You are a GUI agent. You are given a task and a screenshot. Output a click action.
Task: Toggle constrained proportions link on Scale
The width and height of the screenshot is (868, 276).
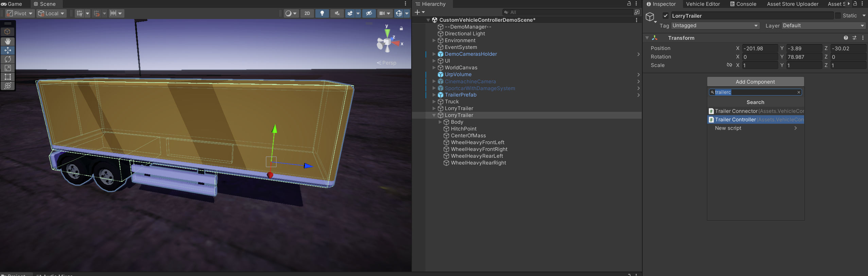tap(729, 65)
